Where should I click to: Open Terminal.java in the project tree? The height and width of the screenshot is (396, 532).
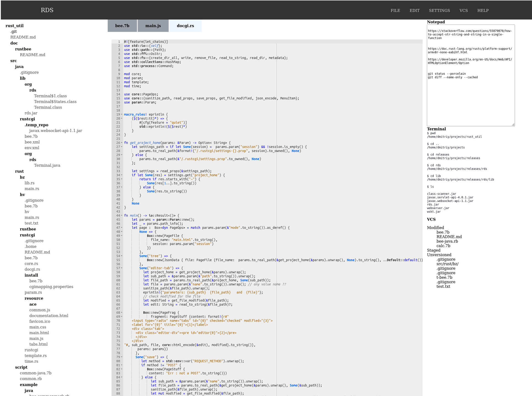[47, 165]
